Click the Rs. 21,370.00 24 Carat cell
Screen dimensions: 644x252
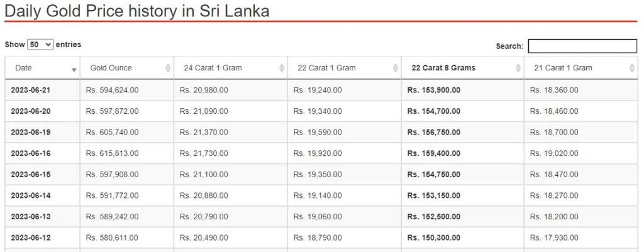(x=204, y=132)
